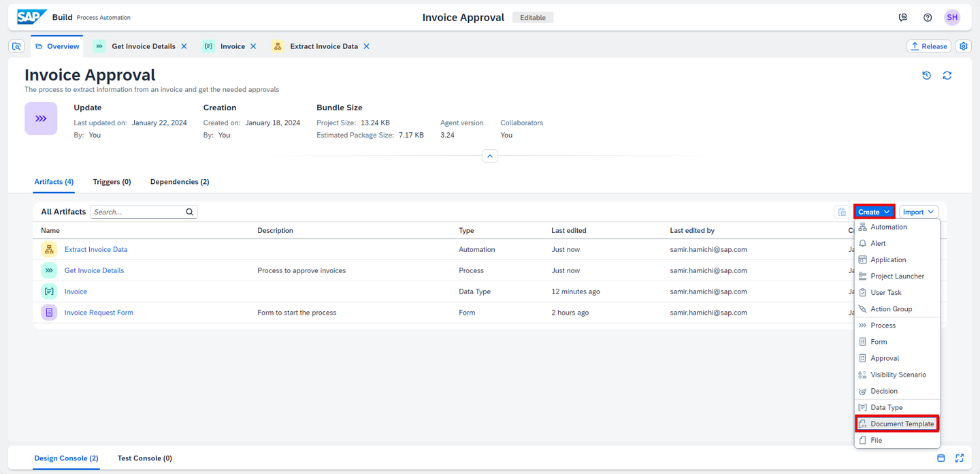This screenshot has width=980, height=474.
Task: Click '12 minutes ago' in Invoice row
Action: 576,291
